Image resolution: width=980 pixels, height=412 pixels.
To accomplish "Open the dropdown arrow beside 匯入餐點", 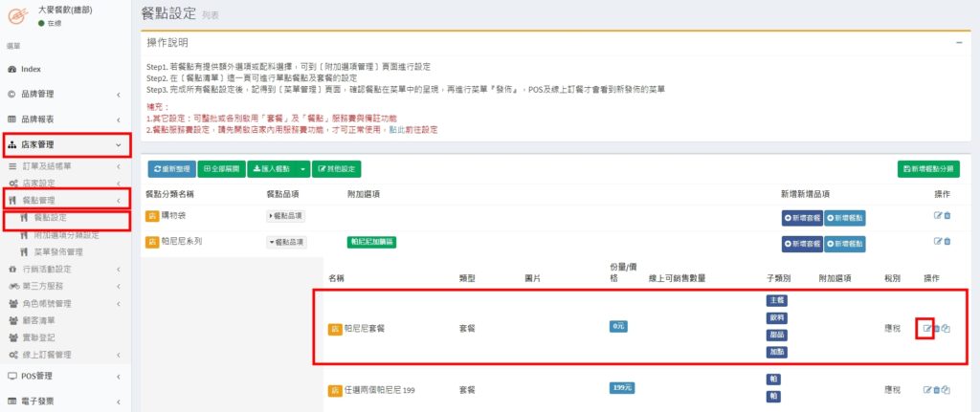I will point(303,169).
